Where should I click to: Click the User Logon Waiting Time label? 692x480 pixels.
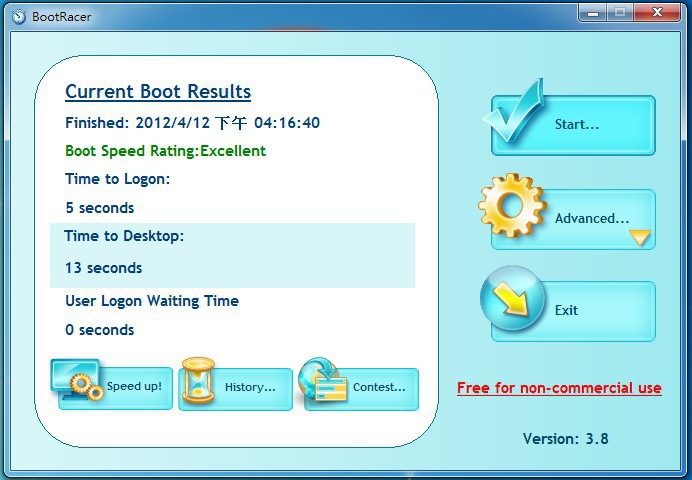(152, 301)
